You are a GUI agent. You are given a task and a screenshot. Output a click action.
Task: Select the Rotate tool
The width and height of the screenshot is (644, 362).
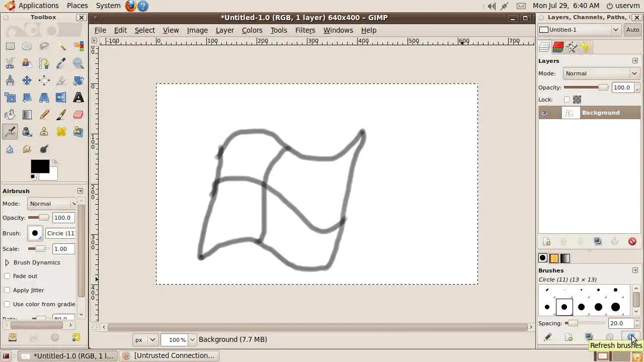pos(78,80)
